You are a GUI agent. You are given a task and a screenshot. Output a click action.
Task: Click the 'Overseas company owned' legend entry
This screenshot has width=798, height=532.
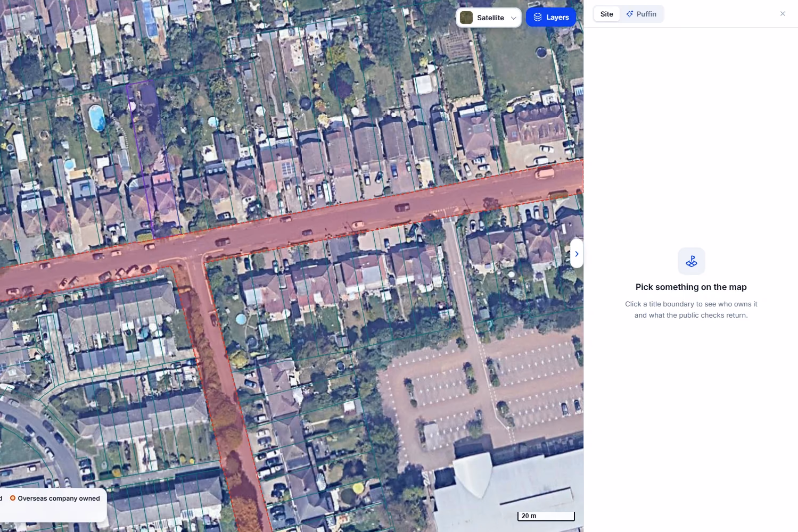[x=55, y=498]
